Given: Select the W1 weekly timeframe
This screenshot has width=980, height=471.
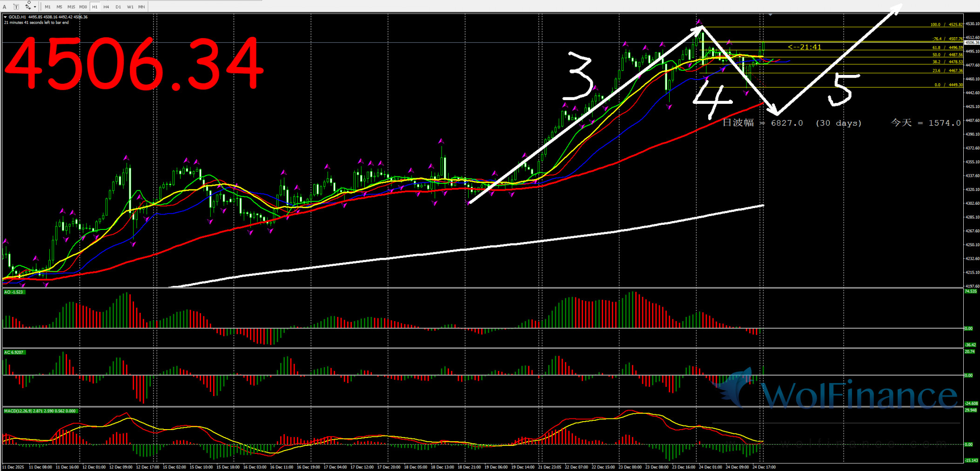Looking at the screenshot, I should 130,7.
